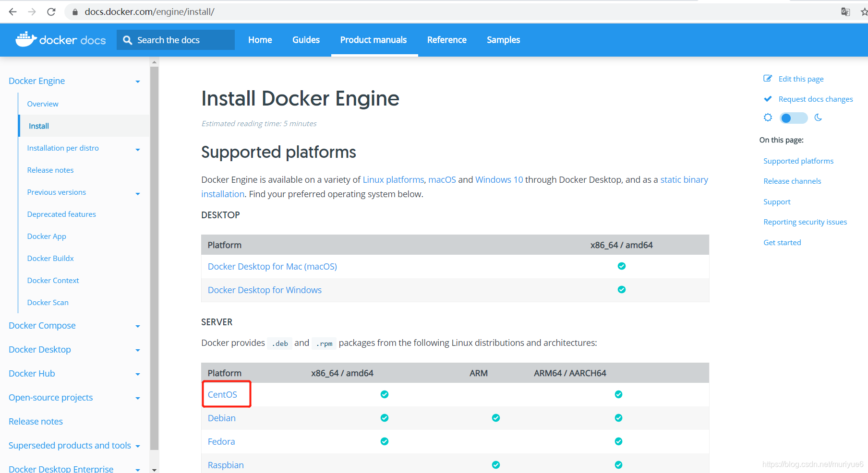868x473 pixels.
Task: Click the Docker docs whale logo
Action: coord(26,39)
